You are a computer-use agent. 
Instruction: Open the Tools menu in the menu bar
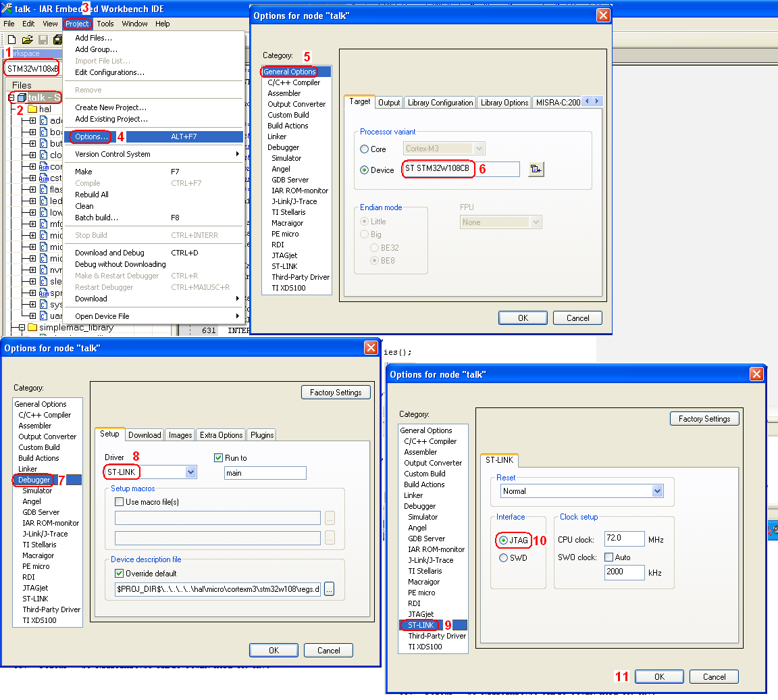tap(105, 24)
